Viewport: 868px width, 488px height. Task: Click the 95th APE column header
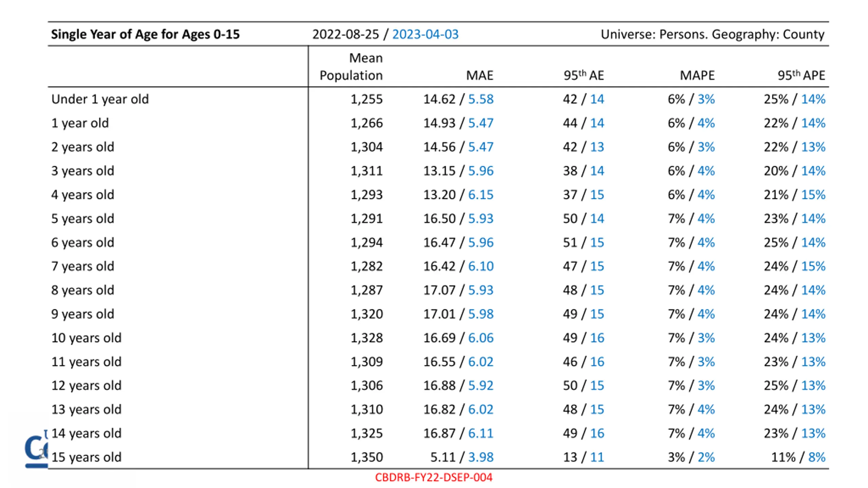[x=801, y=75]
